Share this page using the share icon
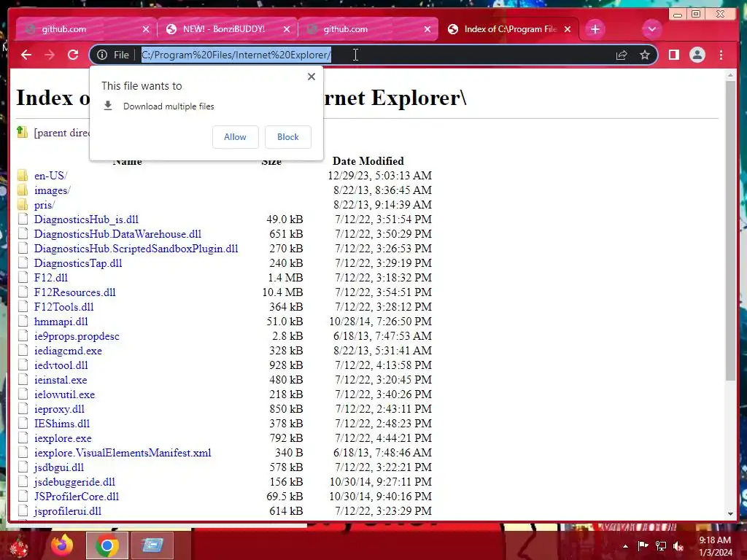The image size is (747, 560). click(x=622, y=55)
